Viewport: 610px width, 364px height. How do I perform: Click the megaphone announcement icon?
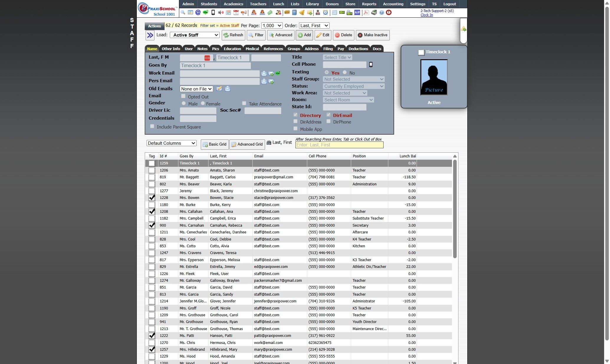pos(244,12)
